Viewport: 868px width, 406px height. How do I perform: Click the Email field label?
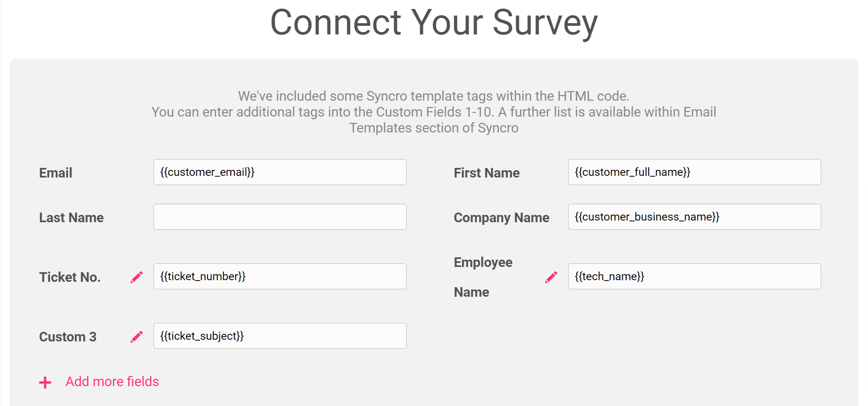(56, 173)
